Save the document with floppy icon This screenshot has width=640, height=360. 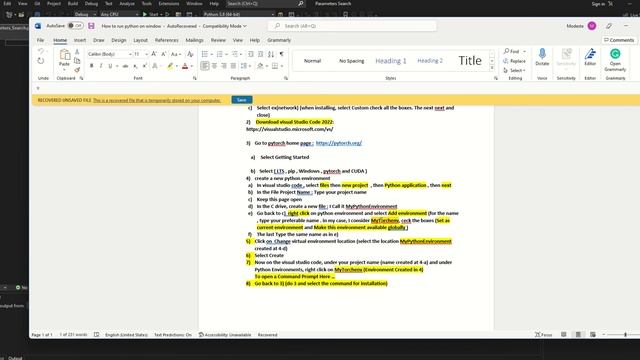tap(91, 26)
